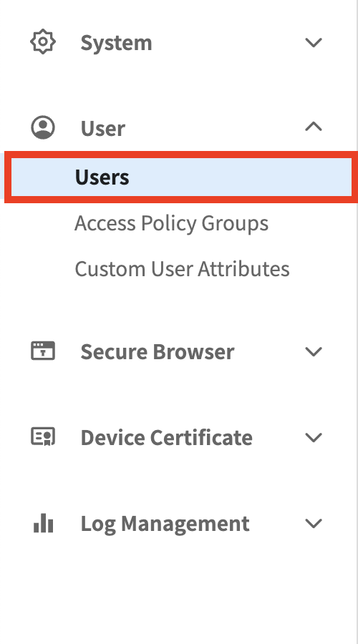The image size is (358, 644).
Task: Click the sidebar's right edge vertical divider
Action: pos(357,322)
